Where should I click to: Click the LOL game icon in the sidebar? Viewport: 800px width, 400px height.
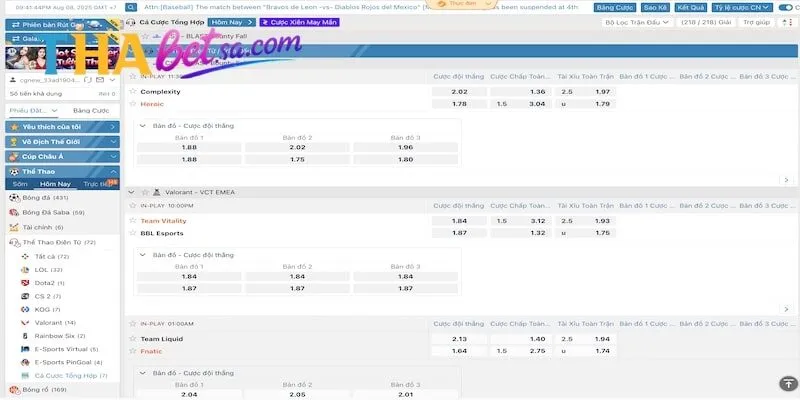[x=25, y=270]
